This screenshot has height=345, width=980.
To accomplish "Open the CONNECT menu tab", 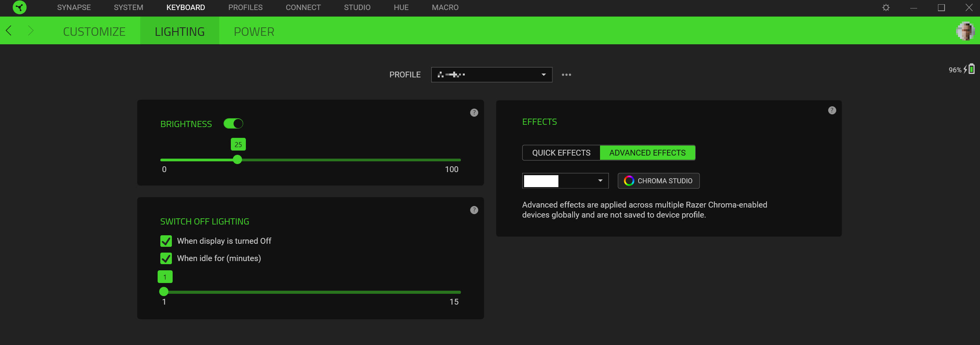I will point(303,8).
